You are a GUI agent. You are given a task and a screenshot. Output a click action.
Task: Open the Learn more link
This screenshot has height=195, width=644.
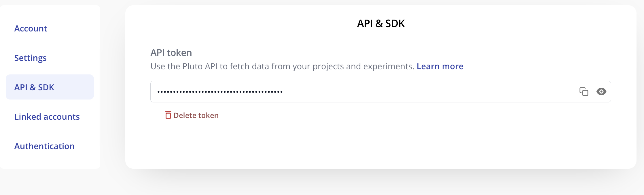click(x=440, y=66)
